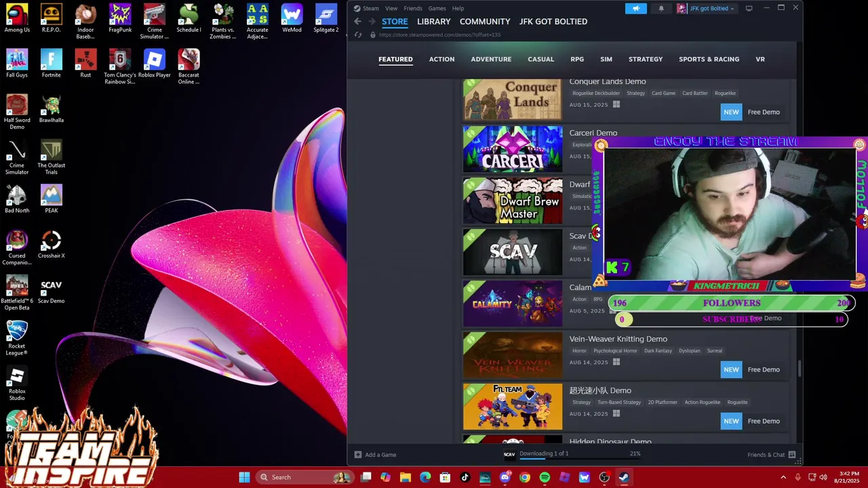Open the View menu in Steam
Image resolution: width=868 pixels, height=488 pixels.
pyautogui.click(x=391, y=8)
